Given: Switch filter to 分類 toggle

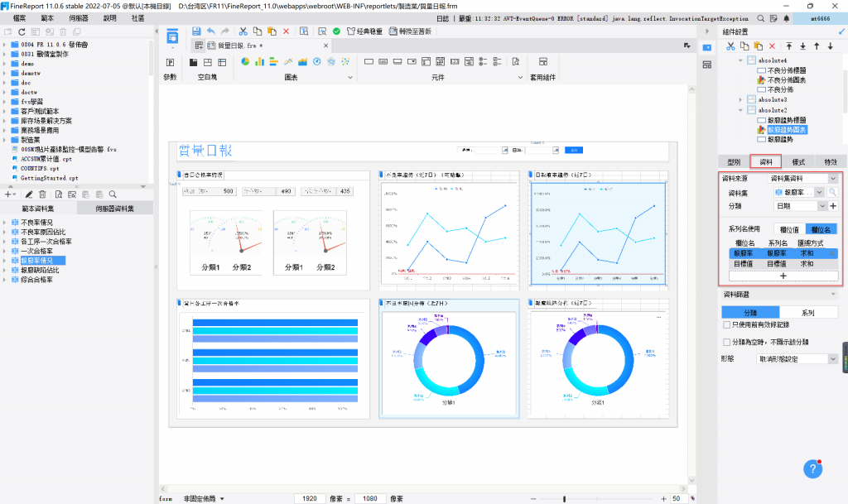Looking at the screenshot, I should (750, 312).
